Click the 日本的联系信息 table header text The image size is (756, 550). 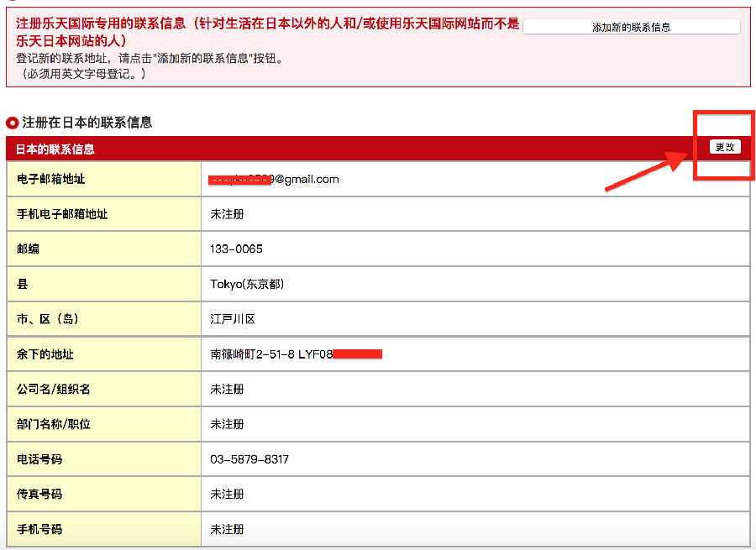click(x=55, y=149)
